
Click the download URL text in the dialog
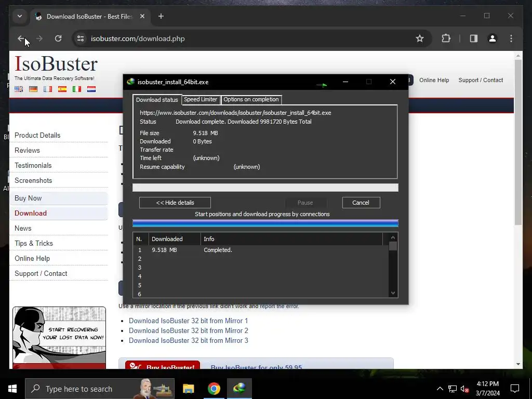(x=235, y=113)
